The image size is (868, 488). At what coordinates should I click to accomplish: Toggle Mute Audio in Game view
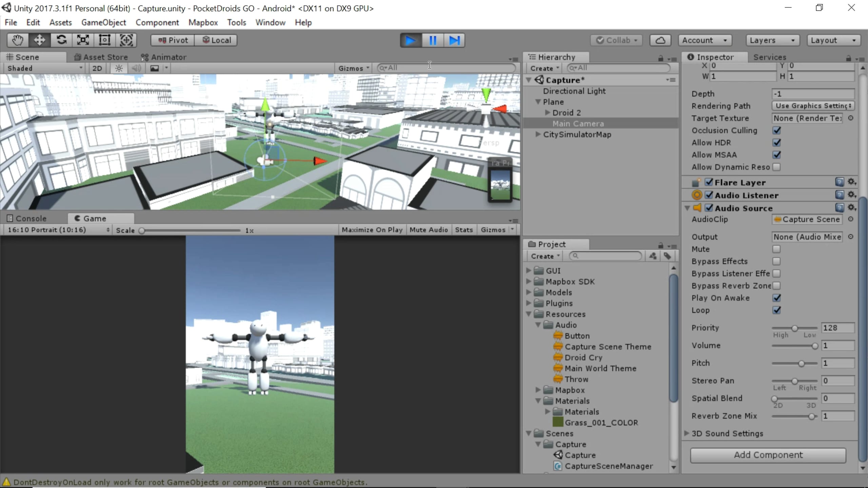(429, 230)
